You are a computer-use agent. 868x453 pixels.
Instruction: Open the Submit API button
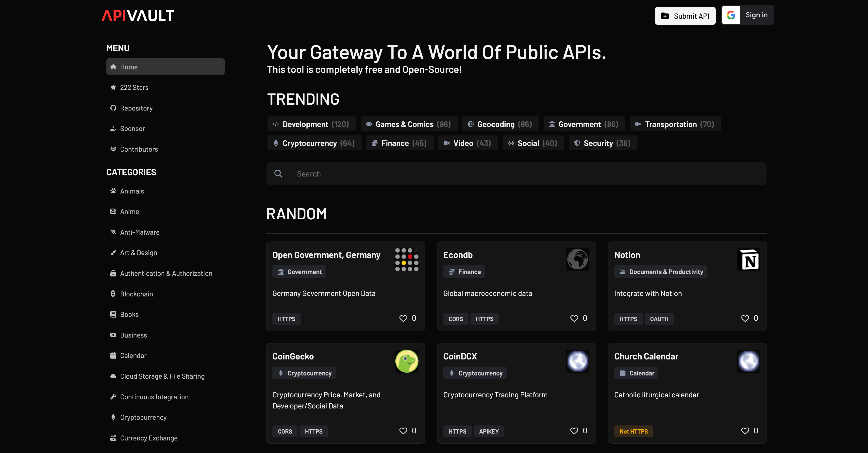pos(685,16)
